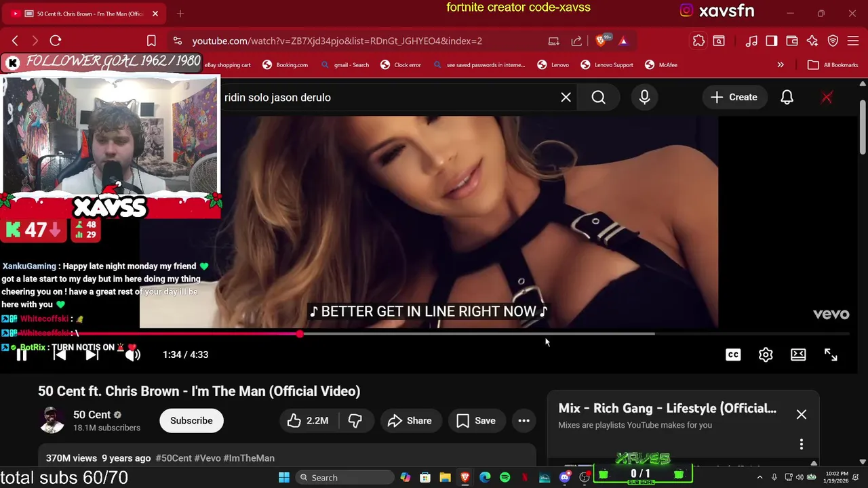The height and width of the screenshot is (488, 868).
Task: Open more actions three-dot menu
Action: [x=524, y=421]
